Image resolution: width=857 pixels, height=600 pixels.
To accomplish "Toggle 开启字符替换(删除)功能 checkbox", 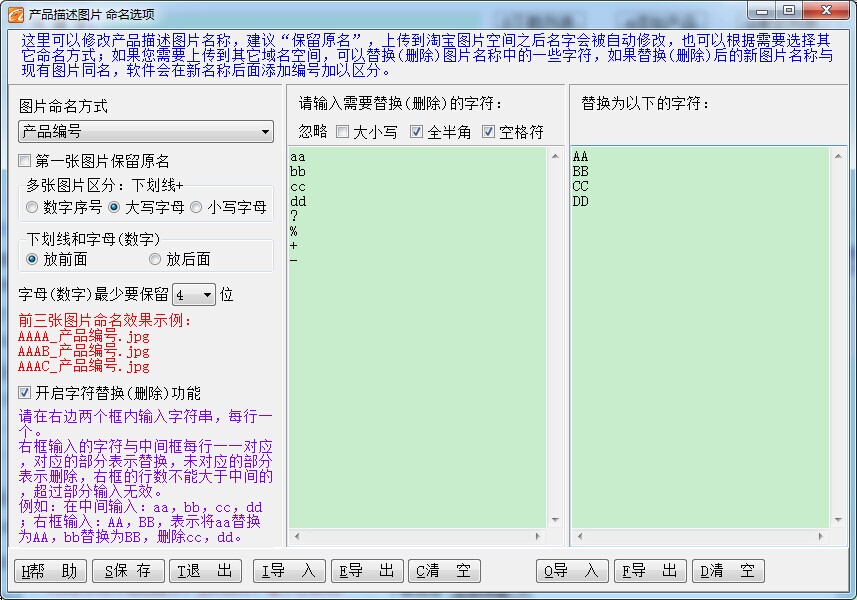I will [x=25, y=393].
